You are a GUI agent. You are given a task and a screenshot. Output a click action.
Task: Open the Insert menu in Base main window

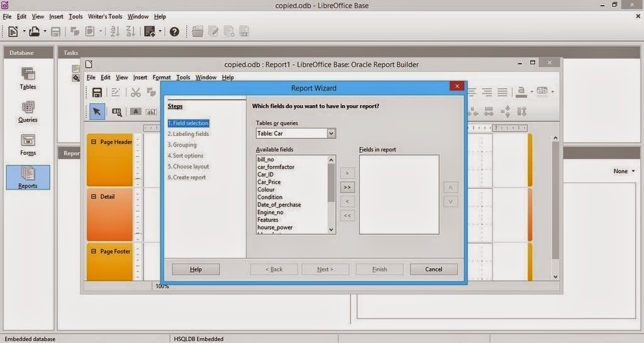(56, 16)
